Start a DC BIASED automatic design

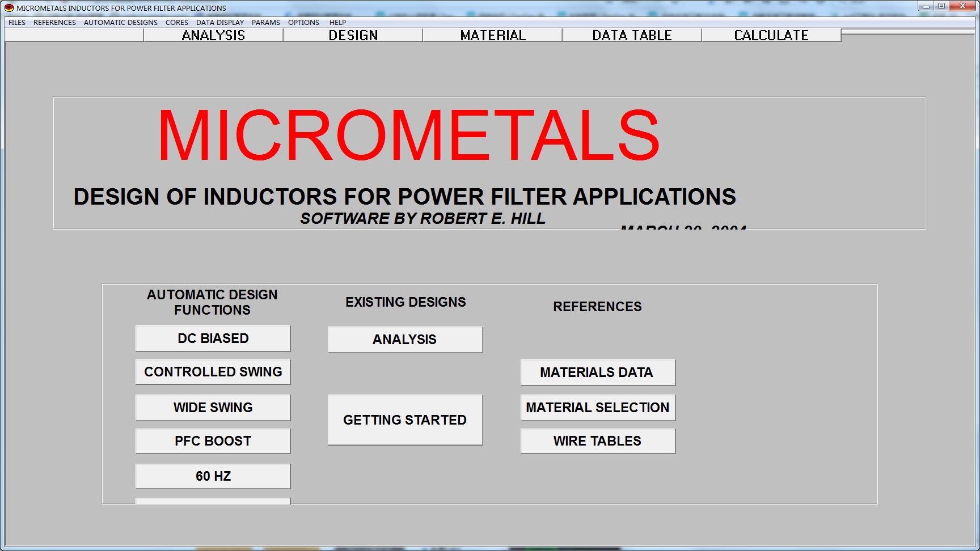[x=213, y=338]
